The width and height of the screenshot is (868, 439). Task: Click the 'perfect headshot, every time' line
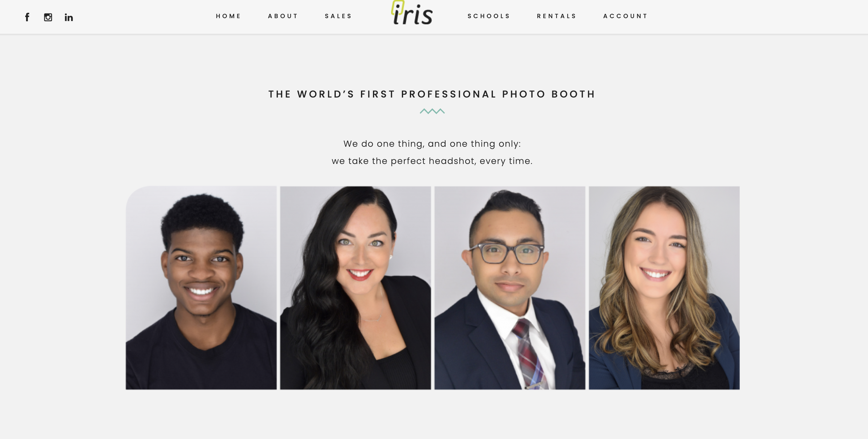(432, 161)
